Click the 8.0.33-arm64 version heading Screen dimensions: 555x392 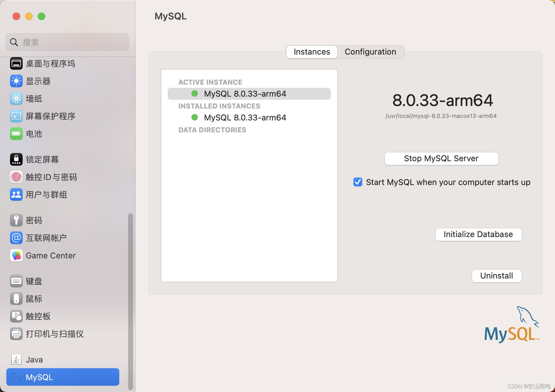[443, 100]
